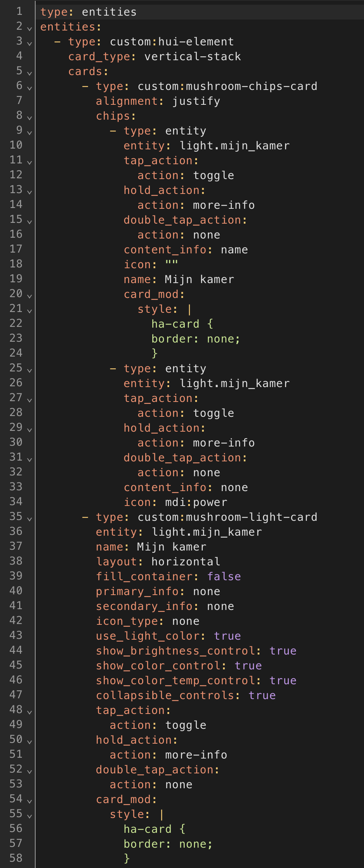
Task: Collapse the double_tap_action block at line 52
Action: (x=29, y=771)
